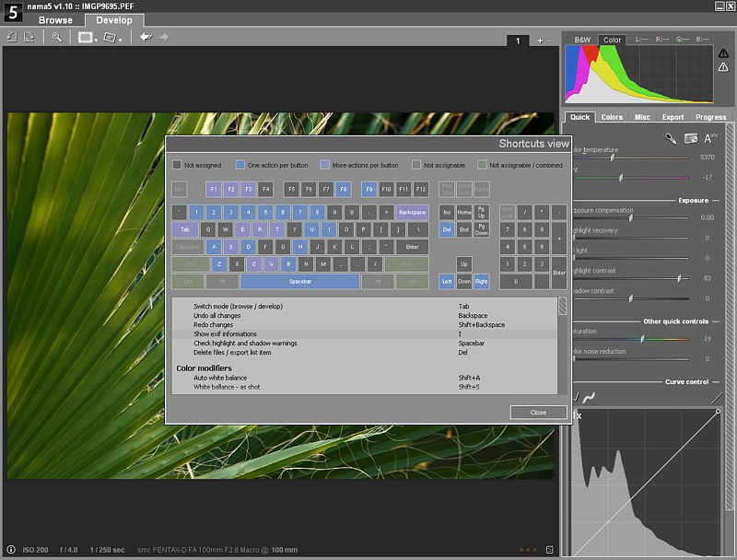Select the zoom magnifier tool
This screenshot has height=560, width=737.
point(57,37)
